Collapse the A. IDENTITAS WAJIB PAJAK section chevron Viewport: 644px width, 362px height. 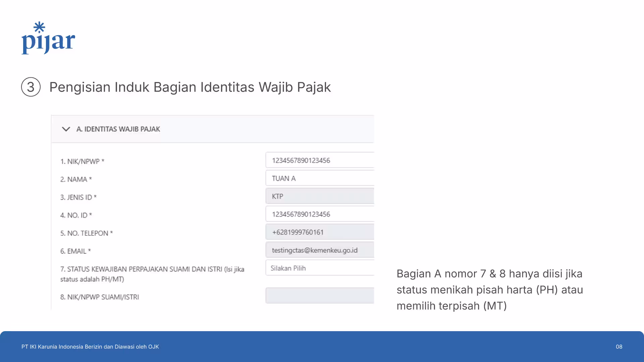(x=66, y=129)
